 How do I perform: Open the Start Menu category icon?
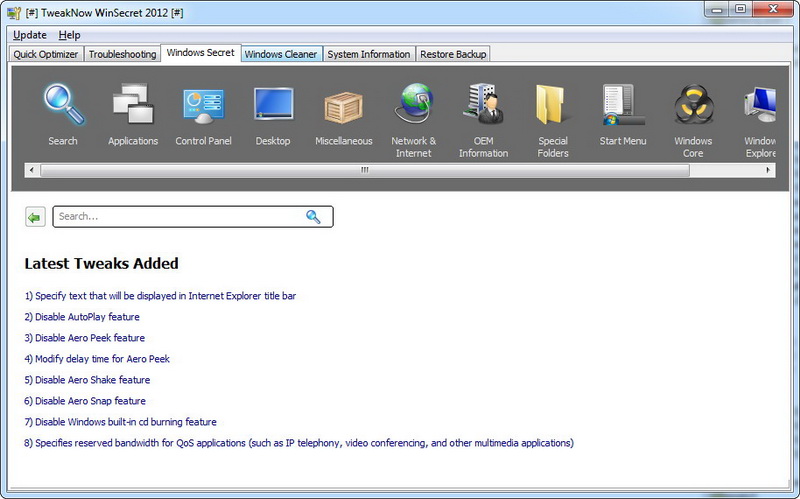623,105
